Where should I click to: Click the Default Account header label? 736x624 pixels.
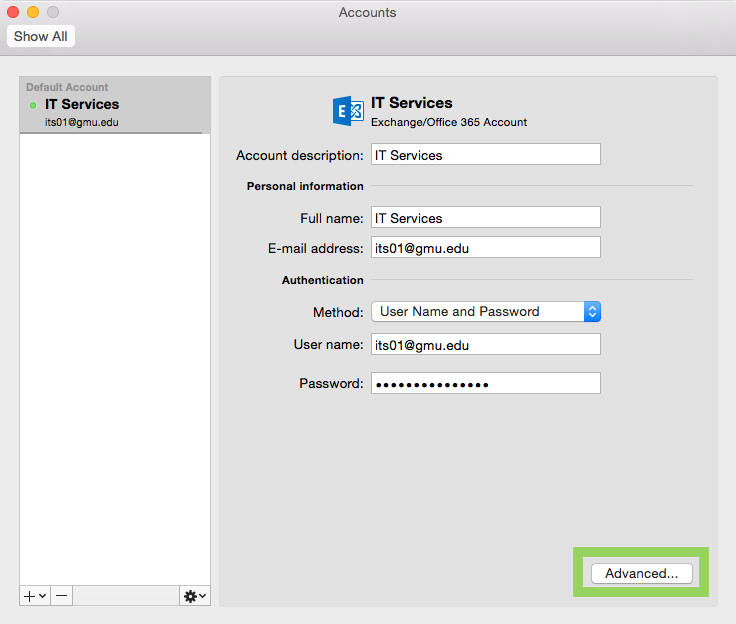click(x=67, y=87)
